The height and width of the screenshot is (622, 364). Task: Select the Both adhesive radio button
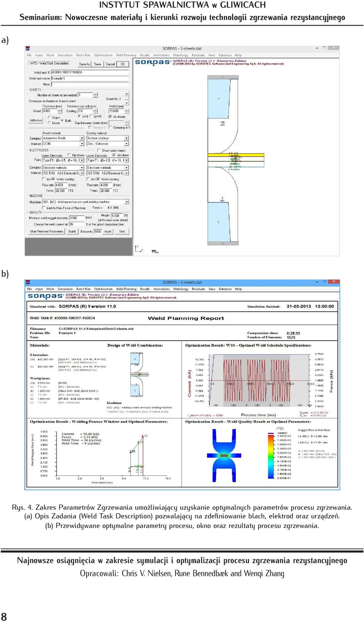pyautogui.click(x=62, y=121)
